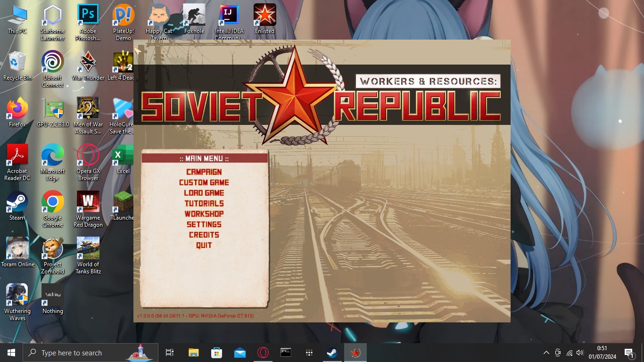Open the Tutorials menu option
Image resolution: width=644 pixels, height=362 pixels.
coord(204,203)
